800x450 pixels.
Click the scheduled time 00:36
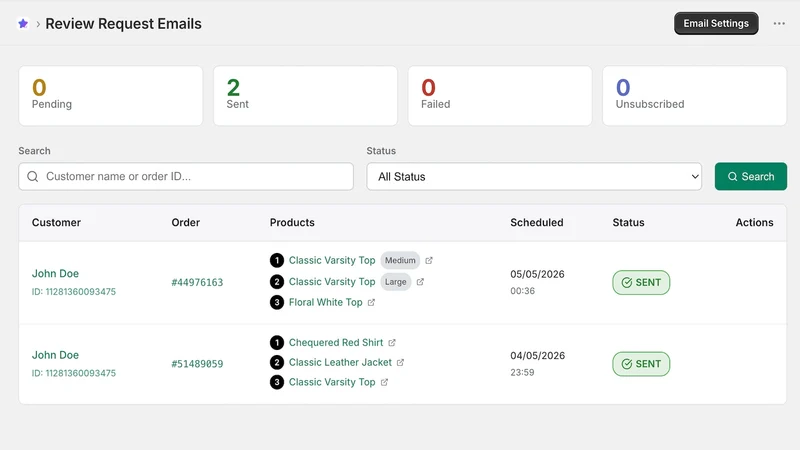(522, 291)
